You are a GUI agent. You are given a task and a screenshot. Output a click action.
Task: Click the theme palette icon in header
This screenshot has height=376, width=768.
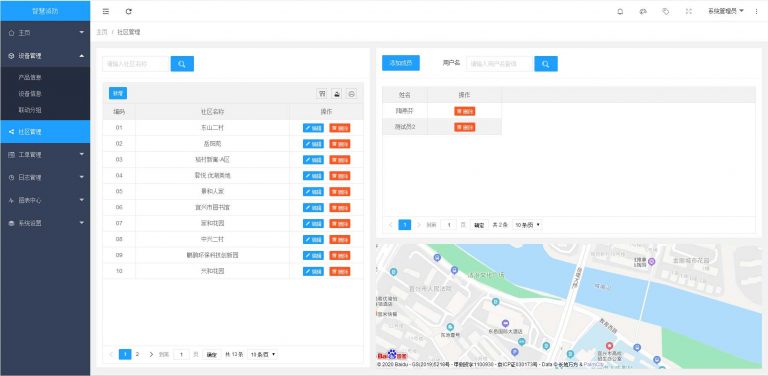[x=643, y=11]
